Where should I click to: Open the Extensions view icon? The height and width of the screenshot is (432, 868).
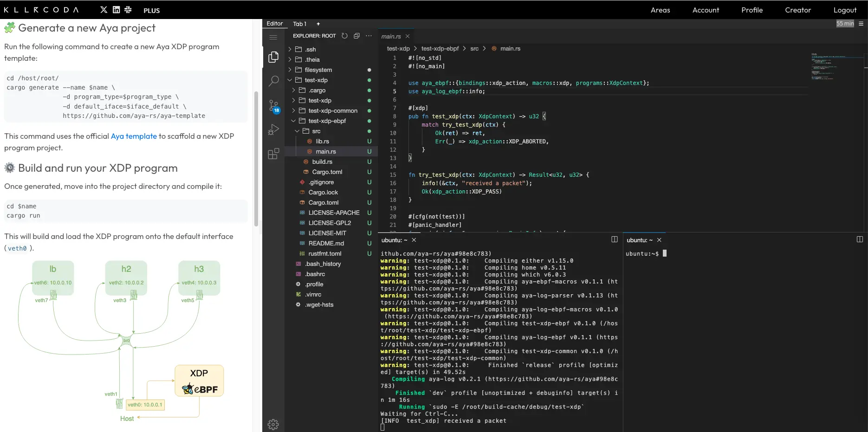pos(273,154)
